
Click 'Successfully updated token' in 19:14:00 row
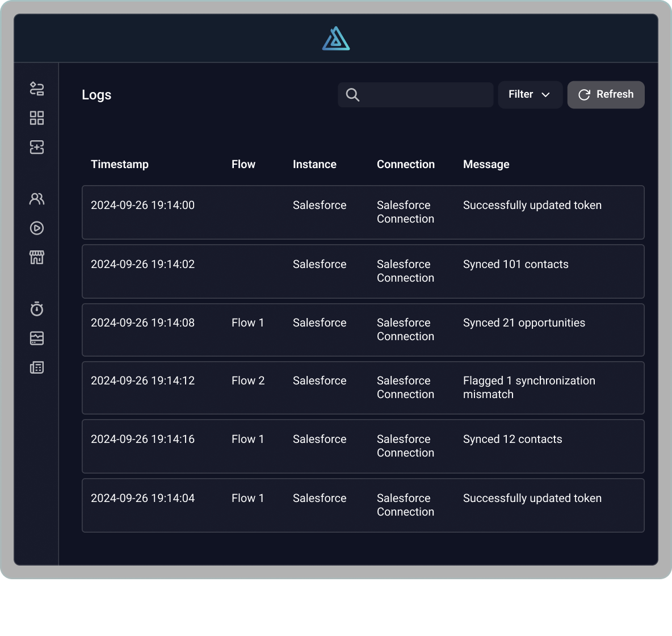point(532,205)
